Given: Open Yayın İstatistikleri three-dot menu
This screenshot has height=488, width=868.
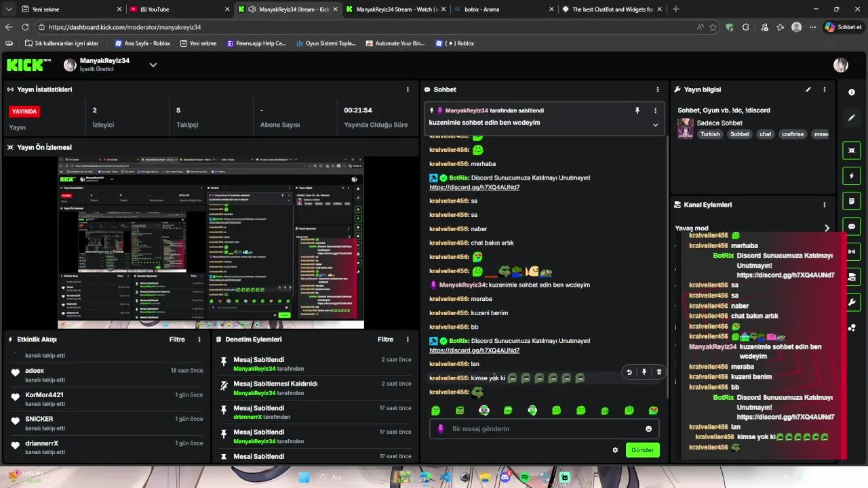Looking at the screenshot, I should tap(408, 89).
